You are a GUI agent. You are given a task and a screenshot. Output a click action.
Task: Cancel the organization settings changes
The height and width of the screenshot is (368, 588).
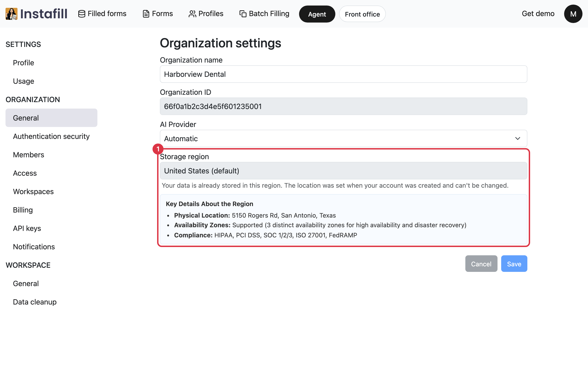pyautogui.click(x=481, y=264)
